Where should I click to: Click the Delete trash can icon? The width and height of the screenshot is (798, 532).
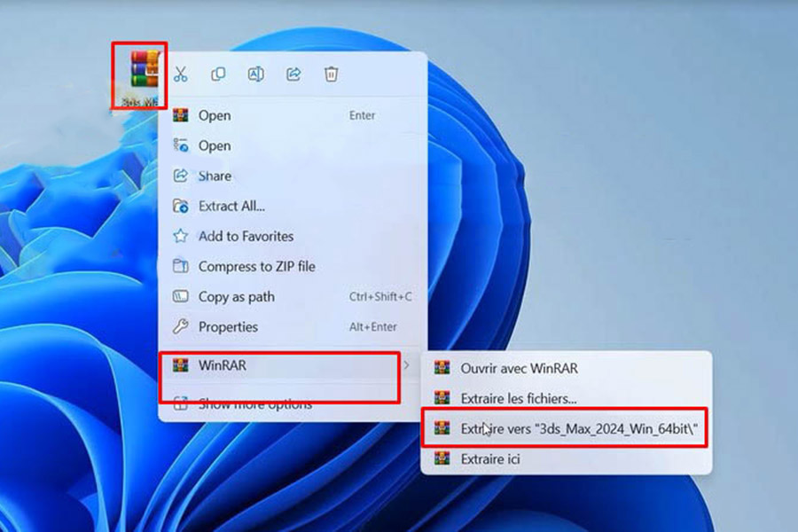point(331,74)
